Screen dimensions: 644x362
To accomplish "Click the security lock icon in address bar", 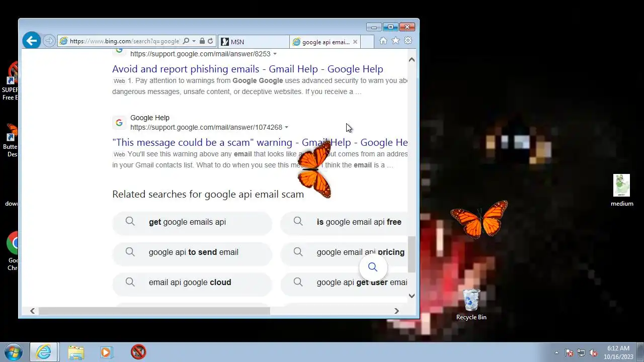I will click(x=202, y=41).
